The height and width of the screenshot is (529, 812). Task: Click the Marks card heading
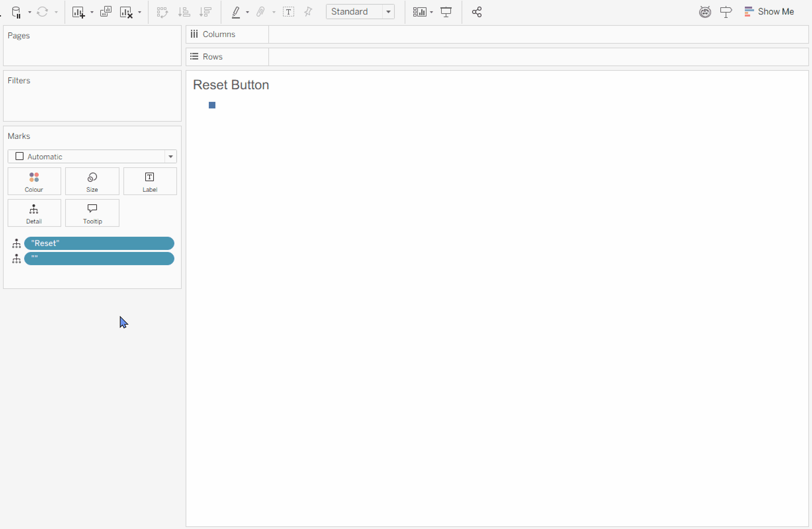(19, 136)
